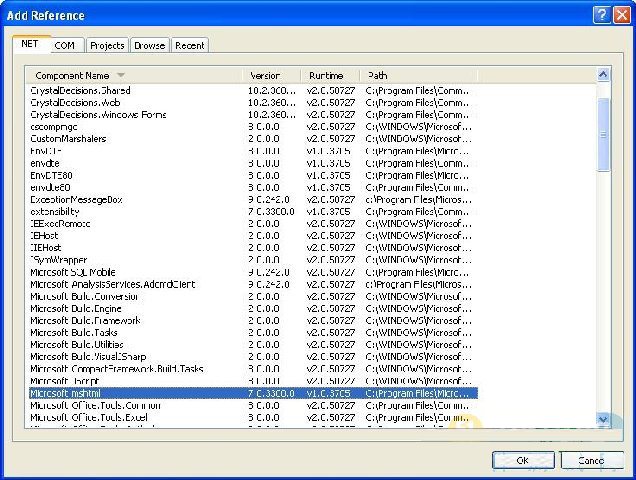636x480 pixels.
Task: Click the Path column header
Action: [x=378, y=75]
